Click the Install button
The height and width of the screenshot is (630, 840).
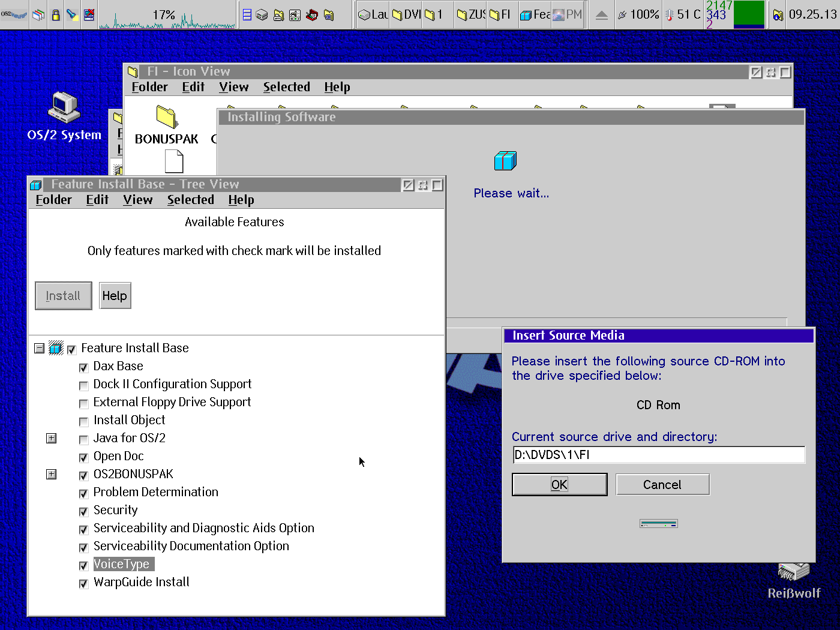pyautogui.click(x=64, y=296)
